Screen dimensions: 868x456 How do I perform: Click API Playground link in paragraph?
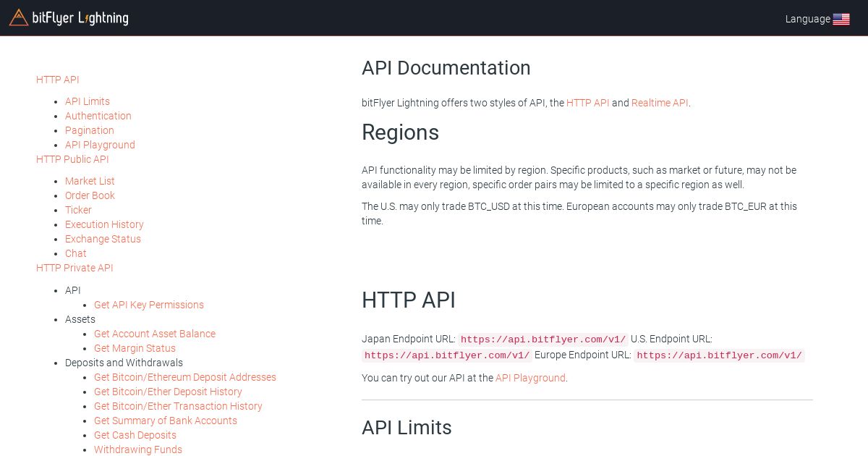(x=530, y=378)
